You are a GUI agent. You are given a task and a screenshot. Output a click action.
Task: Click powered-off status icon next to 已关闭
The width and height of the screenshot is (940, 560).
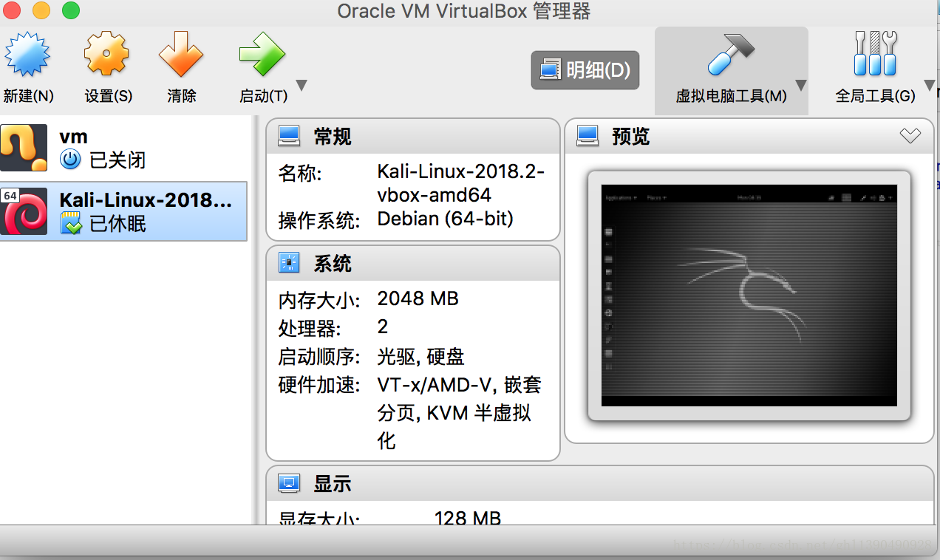(x=70, y=159)
